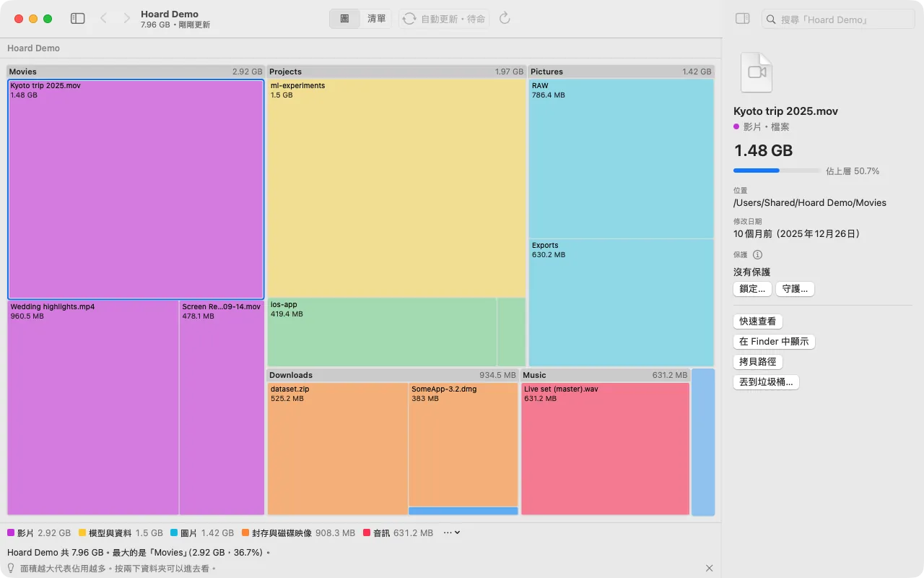
Task: Click the Movies group header
Action: pos(136,72)
